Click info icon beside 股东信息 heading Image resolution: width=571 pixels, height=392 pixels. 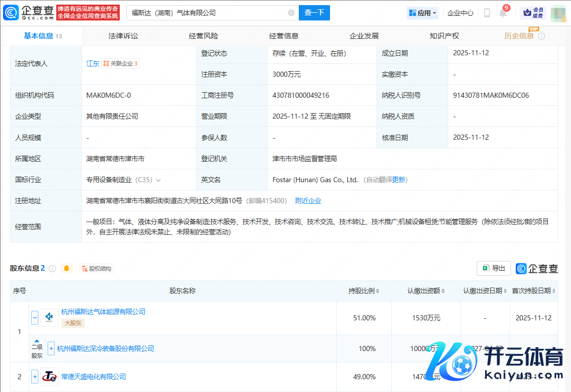52,269
